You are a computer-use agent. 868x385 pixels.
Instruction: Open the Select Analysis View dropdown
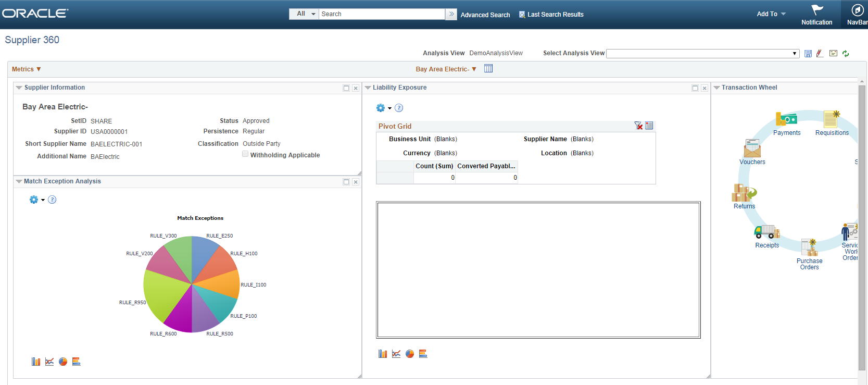(703, 53)
